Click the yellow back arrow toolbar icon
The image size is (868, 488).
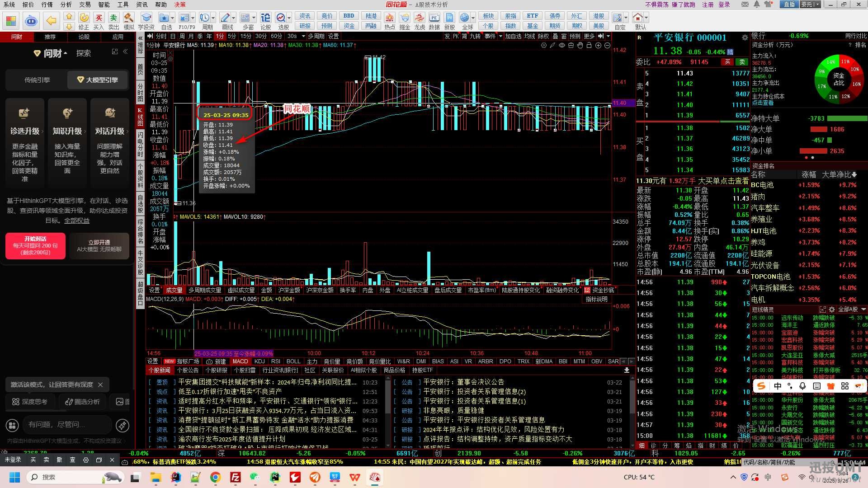[52, 20]
